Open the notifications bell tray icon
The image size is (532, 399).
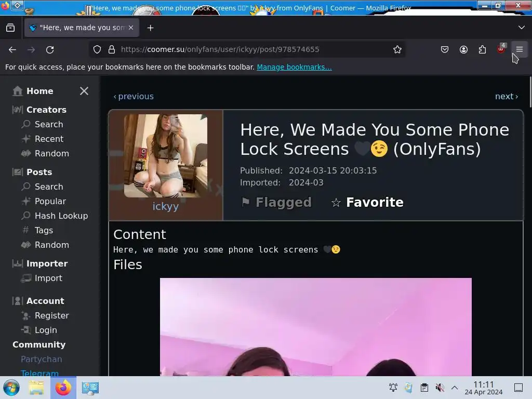pos(393,388)
